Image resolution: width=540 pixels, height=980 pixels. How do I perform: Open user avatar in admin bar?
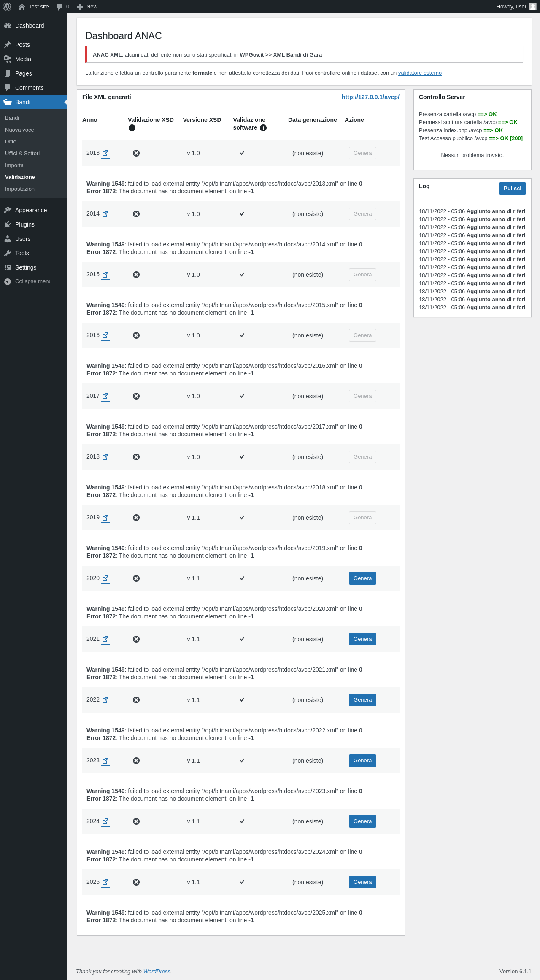coord(533,7)
